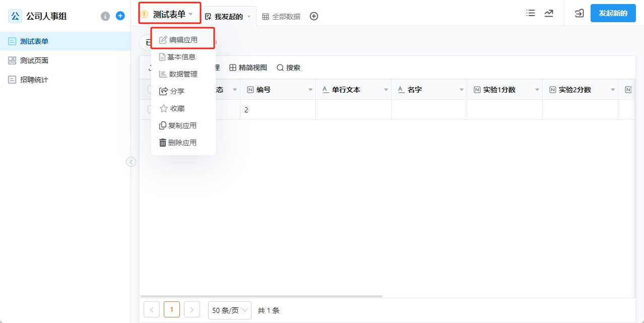Open the 50条/页 page size dropdown
This screenshot has height=323, width=644.
point(229,310)
